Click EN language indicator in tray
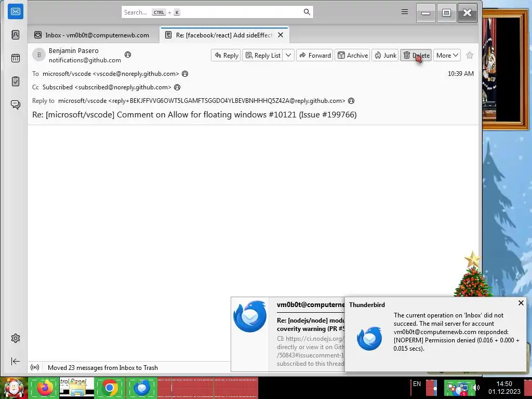The height and width of the screenshot is (399, 532). click(x=417, y=384)
